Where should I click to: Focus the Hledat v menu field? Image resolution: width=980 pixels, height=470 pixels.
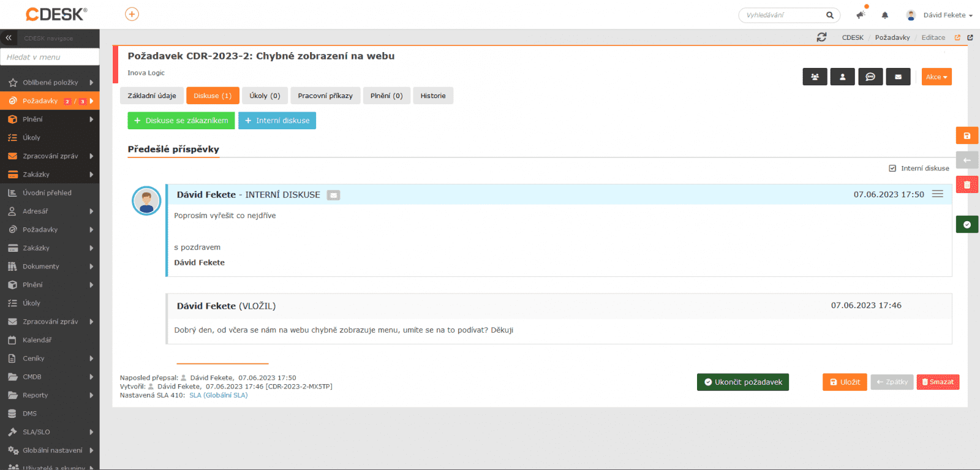pos(50,57)
